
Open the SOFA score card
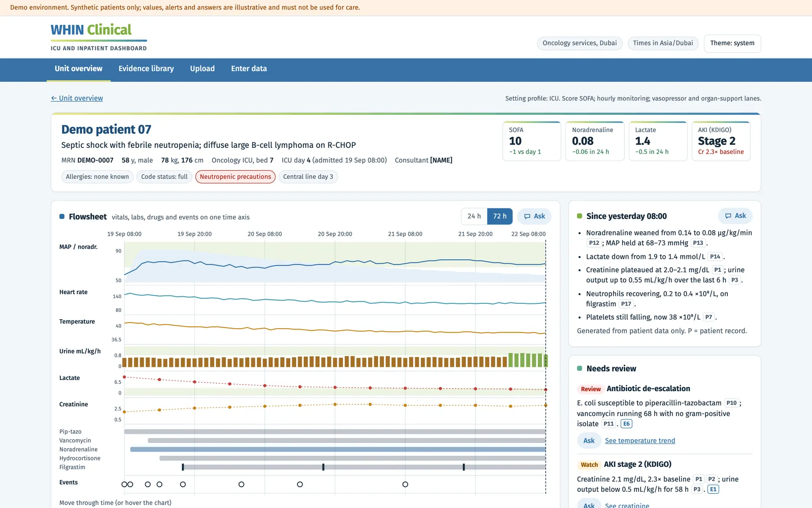tap(531, 141)
